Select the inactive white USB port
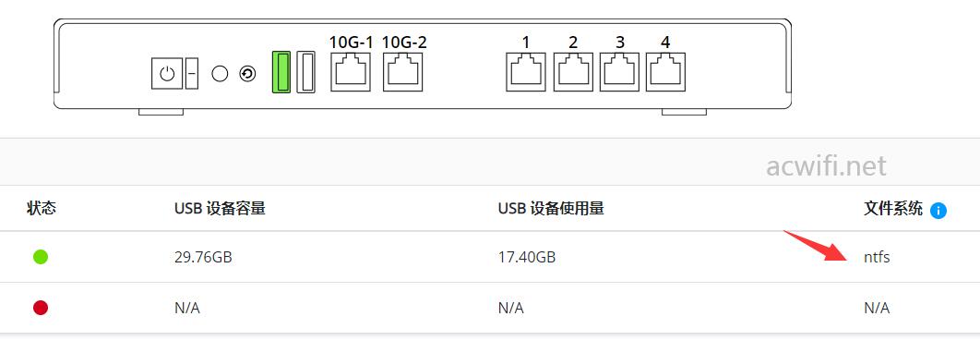 (305, 73)
